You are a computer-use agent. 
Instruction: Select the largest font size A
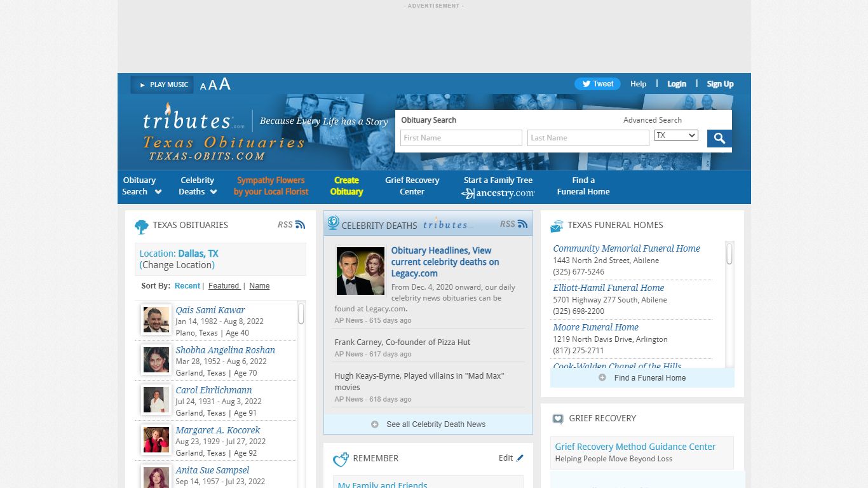224,84
